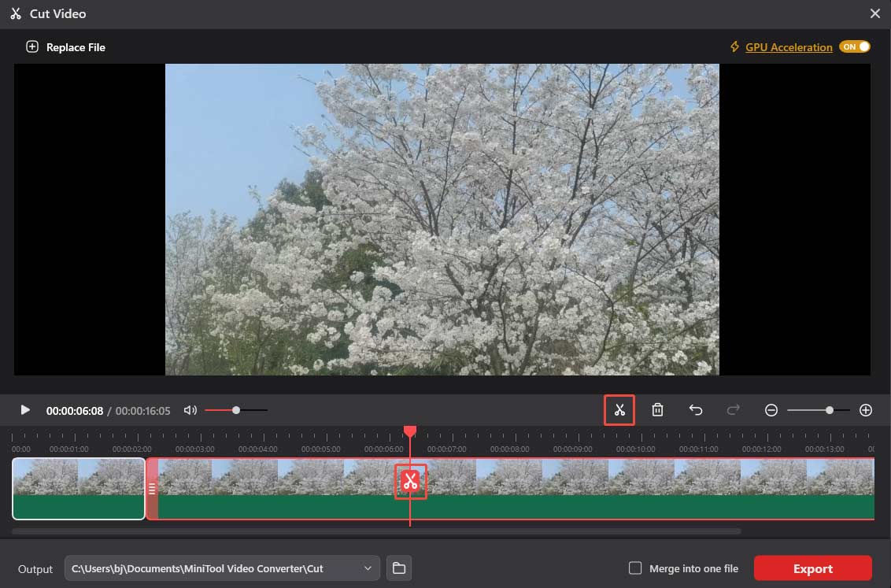Play the video preview
The image size is (891, 588).
pyautogui.click(x=25, y=409)
